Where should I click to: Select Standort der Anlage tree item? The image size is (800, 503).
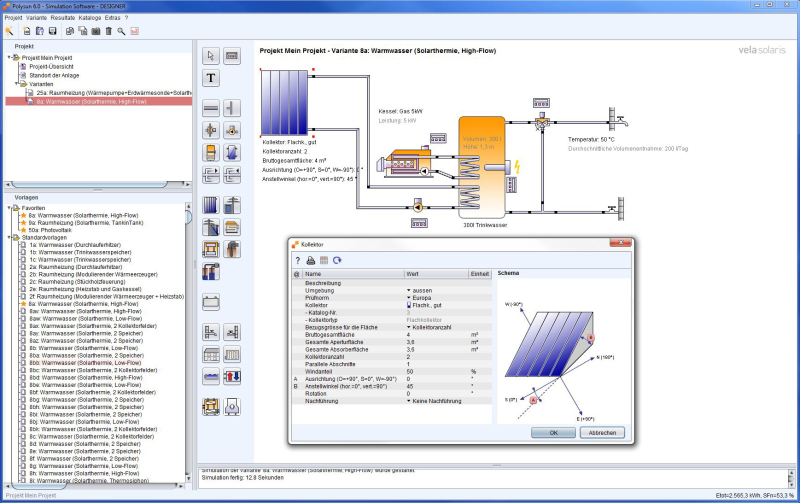(54, 75)
